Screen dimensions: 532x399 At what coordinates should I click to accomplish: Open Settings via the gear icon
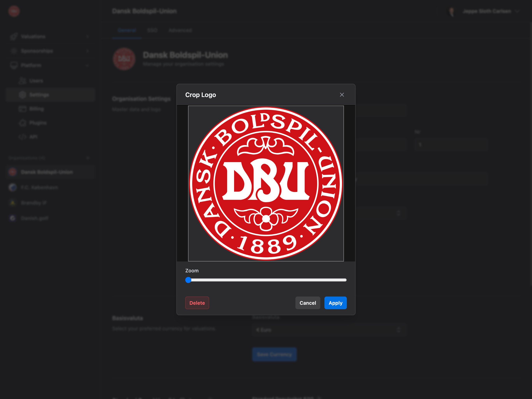coord(22,94)
